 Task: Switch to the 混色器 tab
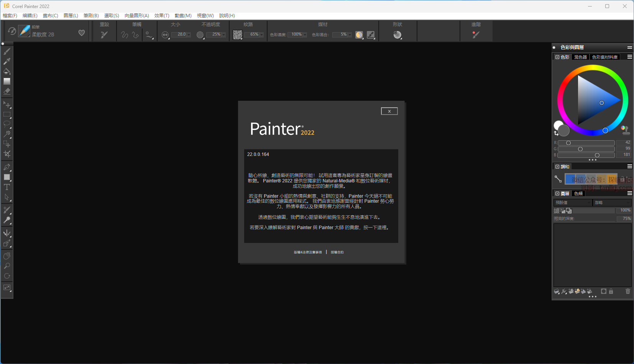point(580,57)
